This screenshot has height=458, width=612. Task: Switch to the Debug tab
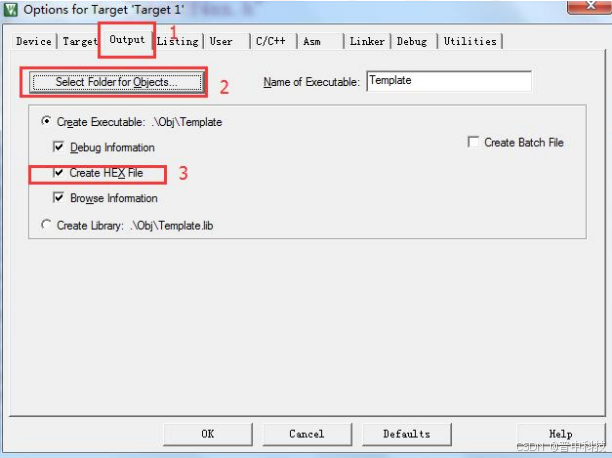click(x=412, y=41)
